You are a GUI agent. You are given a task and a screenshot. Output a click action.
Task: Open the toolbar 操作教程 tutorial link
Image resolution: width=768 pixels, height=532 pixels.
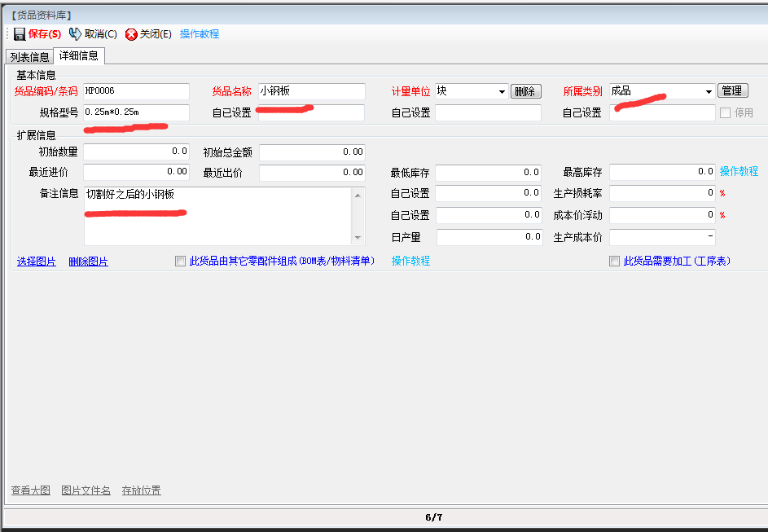click(200, 34)
